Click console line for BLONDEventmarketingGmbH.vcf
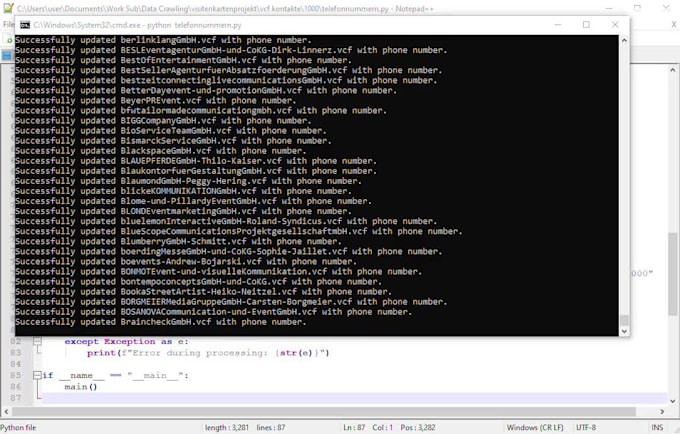The width and height of the screenshot is (680, 434). (x=183, y=211)
